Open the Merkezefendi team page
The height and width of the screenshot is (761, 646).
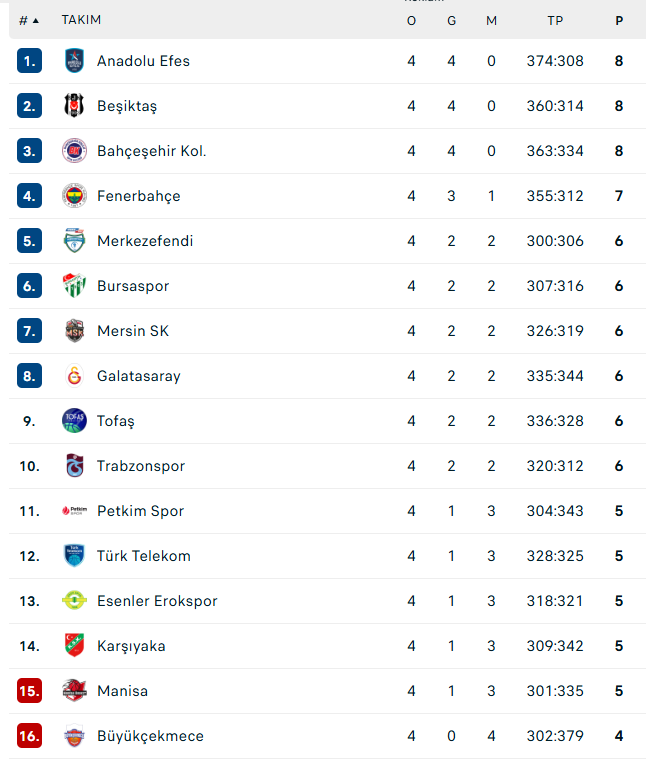click(x=145, y=241)
